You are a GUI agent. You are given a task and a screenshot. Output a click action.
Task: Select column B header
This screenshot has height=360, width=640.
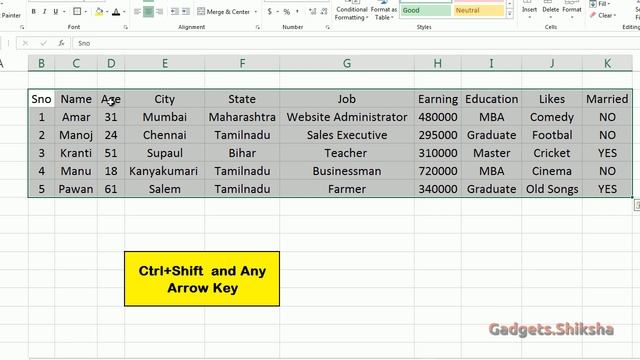pyautogui.click(x=41, y=63)
